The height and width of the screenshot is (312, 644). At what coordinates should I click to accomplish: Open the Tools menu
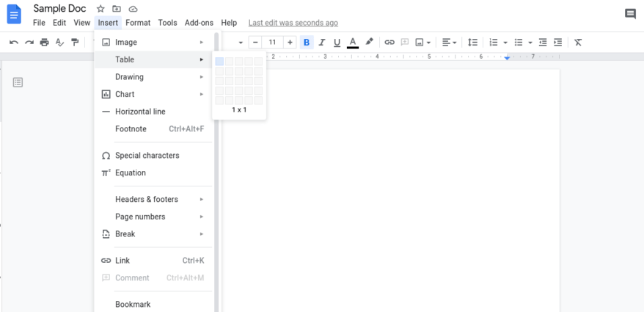click(167, 23)
